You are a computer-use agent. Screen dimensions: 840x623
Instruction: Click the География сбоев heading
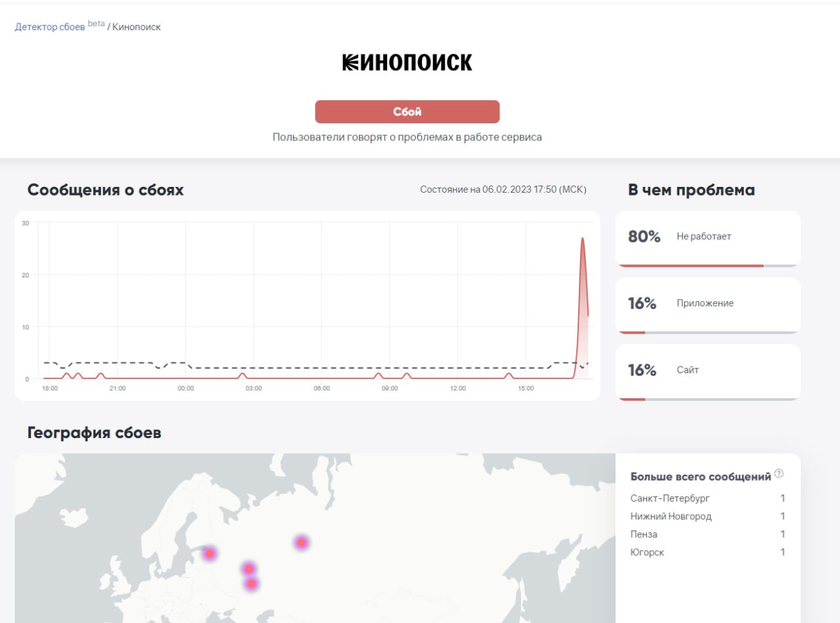pos(94,433)
